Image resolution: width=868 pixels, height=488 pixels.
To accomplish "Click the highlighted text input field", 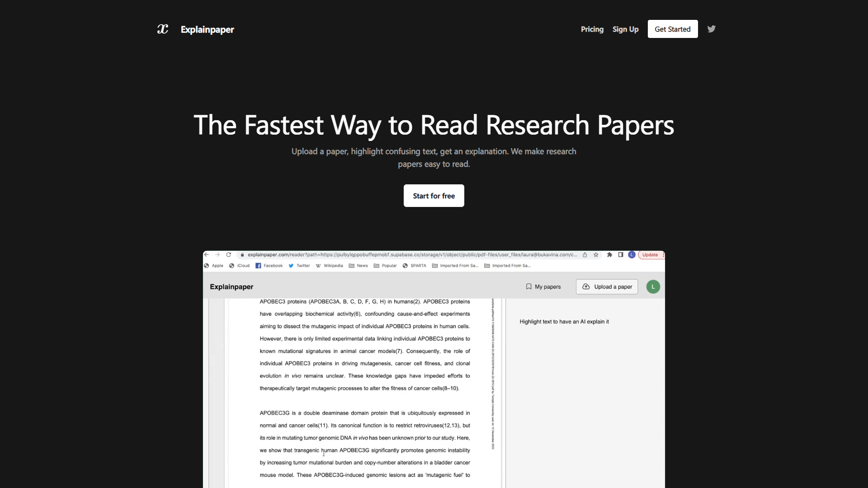I will pos(565,321).
